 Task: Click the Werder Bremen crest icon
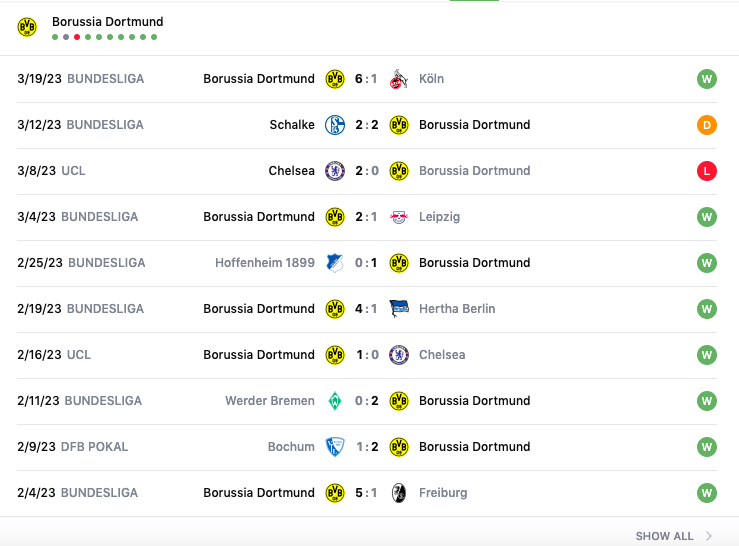[x=335, y=401]
